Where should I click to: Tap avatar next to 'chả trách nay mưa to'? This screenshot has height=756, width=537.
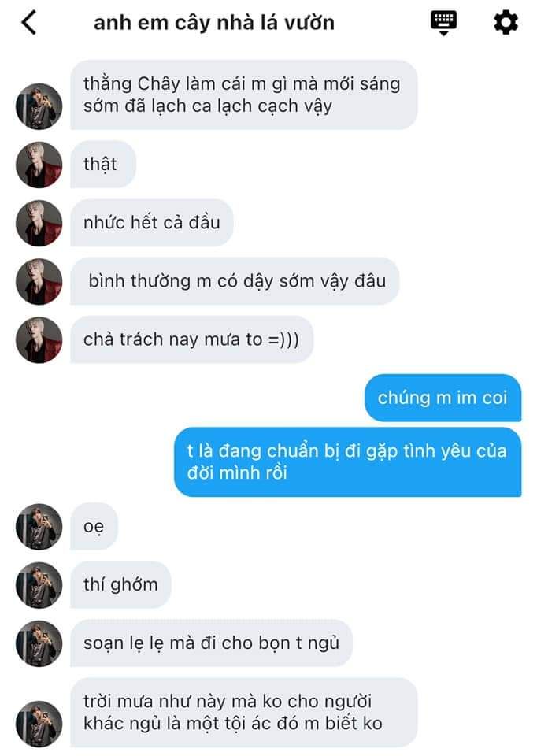39,340
